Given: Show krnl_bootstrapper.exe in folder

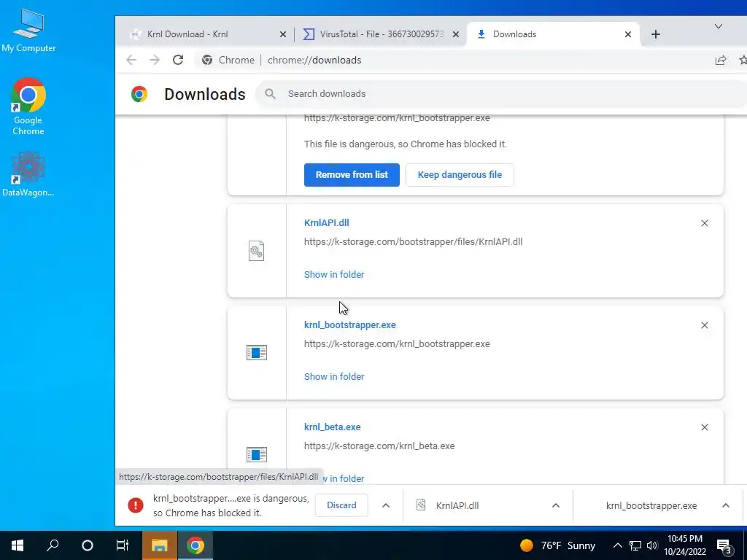Looking at the screenshot, I should click(x=334, y=376).
